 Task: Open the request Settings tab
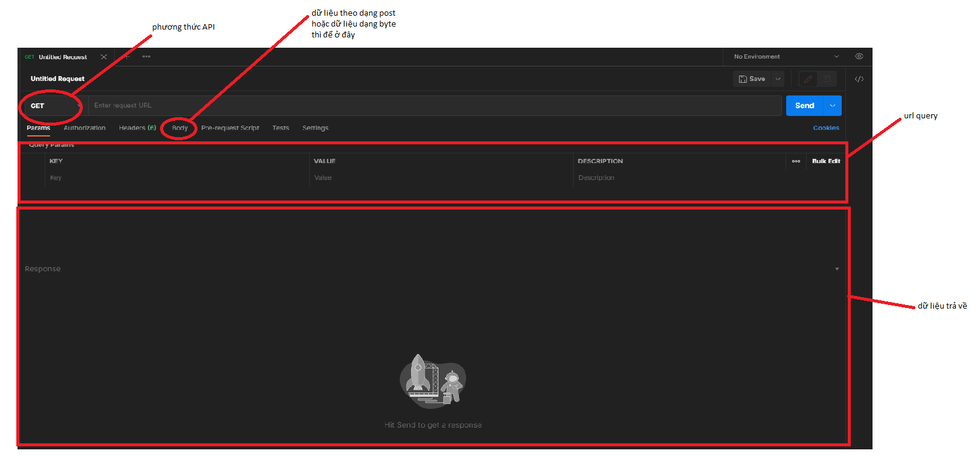(315, 128)
